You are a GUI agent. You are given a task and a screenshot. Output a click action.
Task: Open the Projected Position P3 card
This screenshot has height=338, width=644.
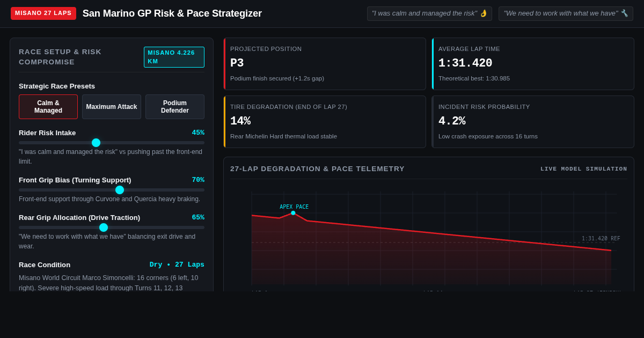(325, 64)
